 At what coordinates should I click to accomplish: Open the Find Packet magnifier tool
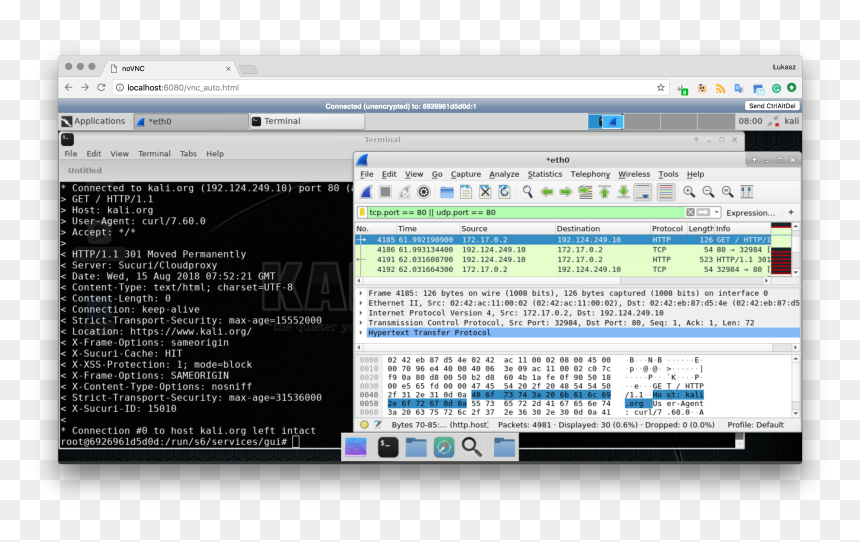528,192
